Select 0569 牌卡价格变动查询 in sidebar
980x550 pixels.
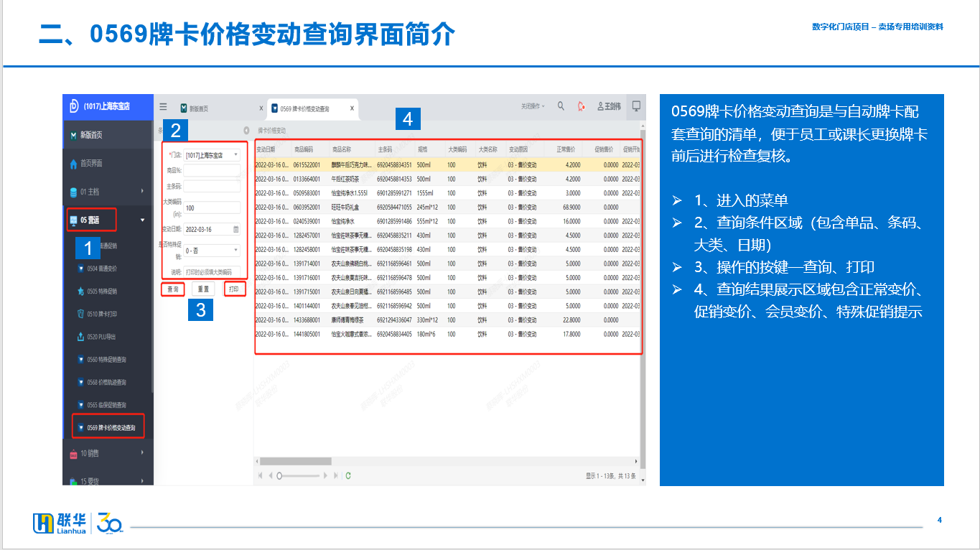coord(108,427)
